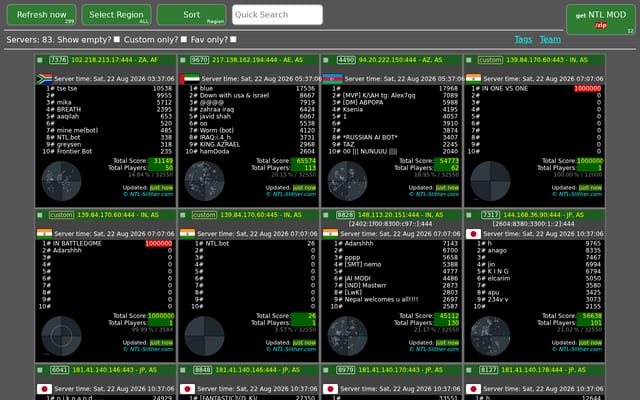The width and height of the screenshot is (640, 400).
Task: Favorite server 94.20.222.150:444 via its checkbox
Action: tap(325, 60)
